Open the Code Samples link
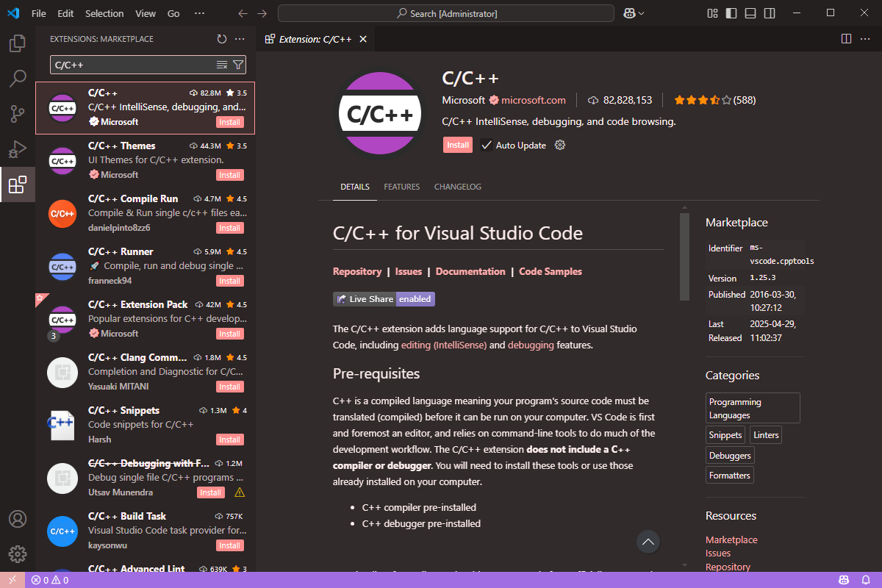 (551, 271)
